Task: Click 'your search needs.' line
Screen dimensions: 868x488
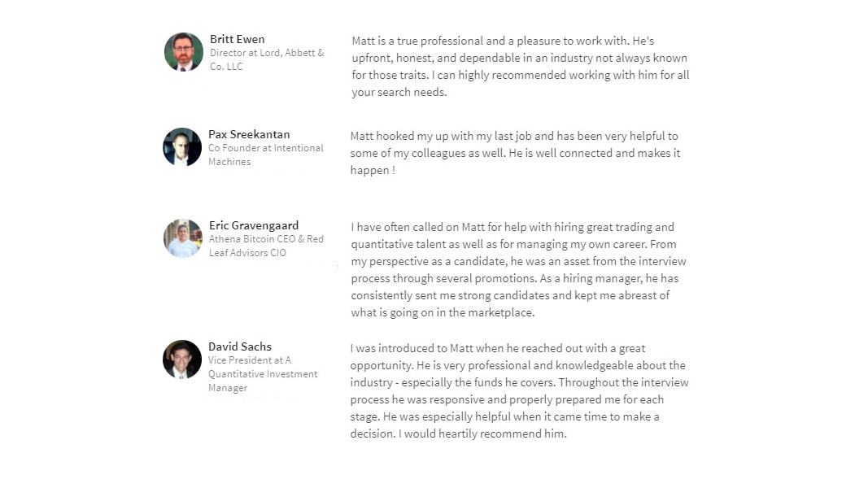Action: 399,93
